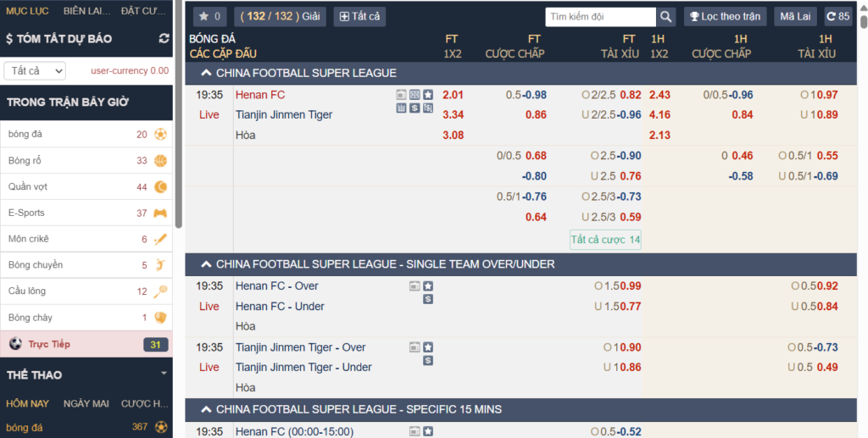Click TV icon on Henan FC - Over row
This screenshot has width=868, height=438.
pos(415,286)
